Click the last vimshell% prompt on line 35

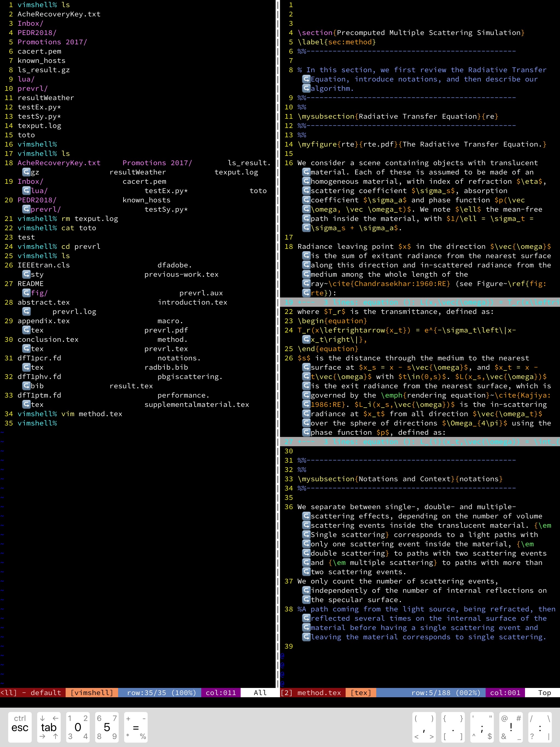pos(37,423)
